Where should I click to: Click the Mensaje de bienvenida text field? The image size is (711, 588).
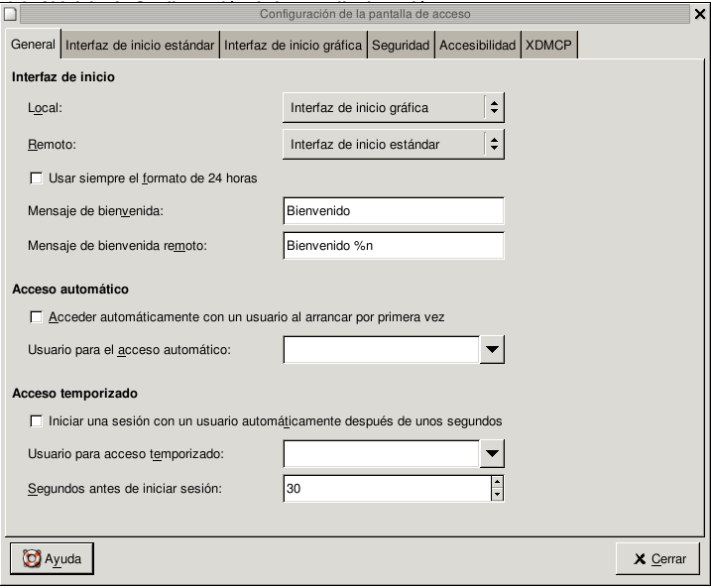pyautogui.click(x=393, y=211)
